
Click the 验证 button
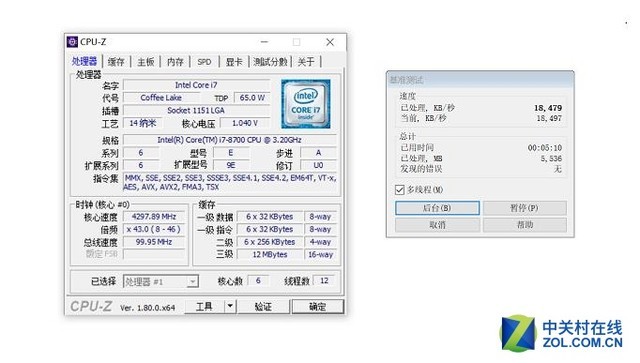click(x=263, y=306)
